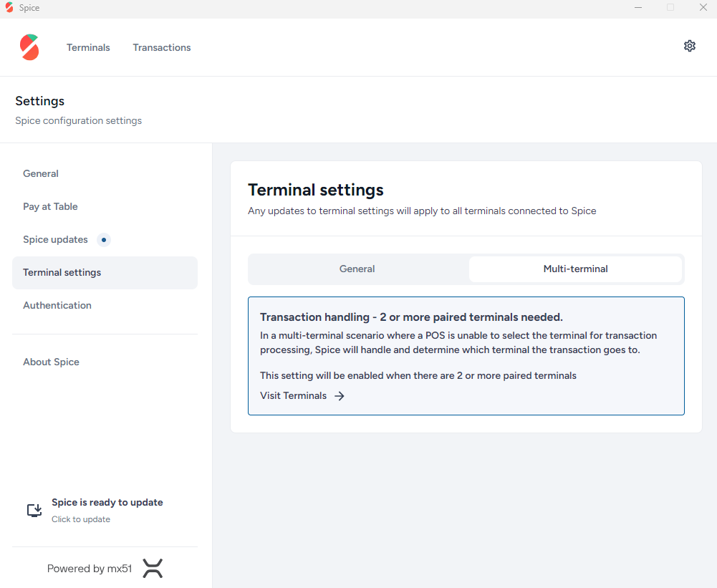The width and height of the screenshot is (717, 588).
Task: Click the 'Settings' page heading
Action: click(x=40, y=101)
